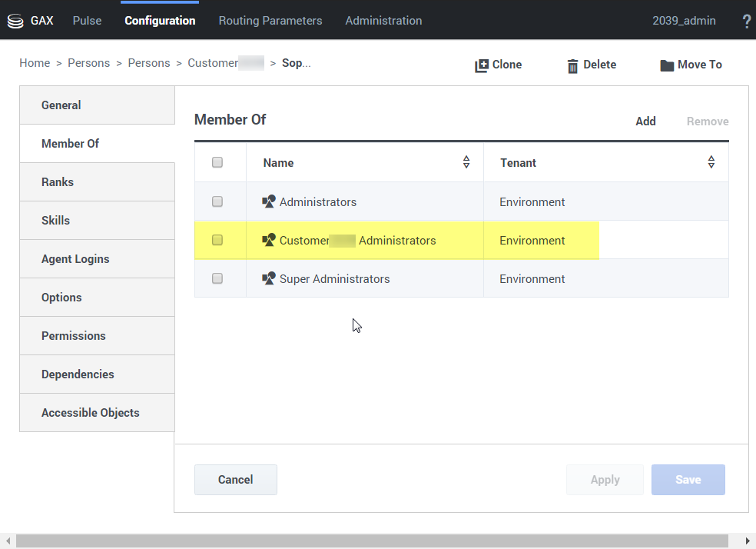Check the Administrators row checkbox
The image size is (756, 549).
click(x=217, y=201)
